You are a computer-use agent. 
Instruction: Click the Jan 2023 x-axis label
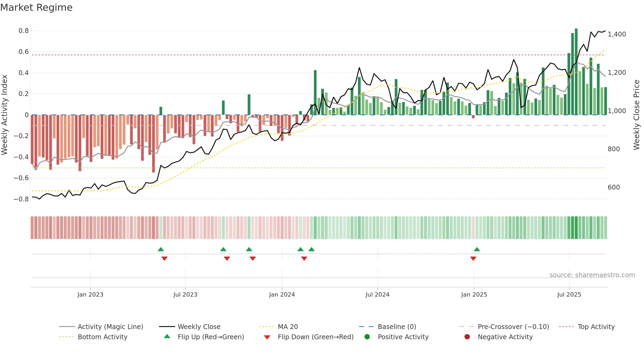tap(90, 294)
